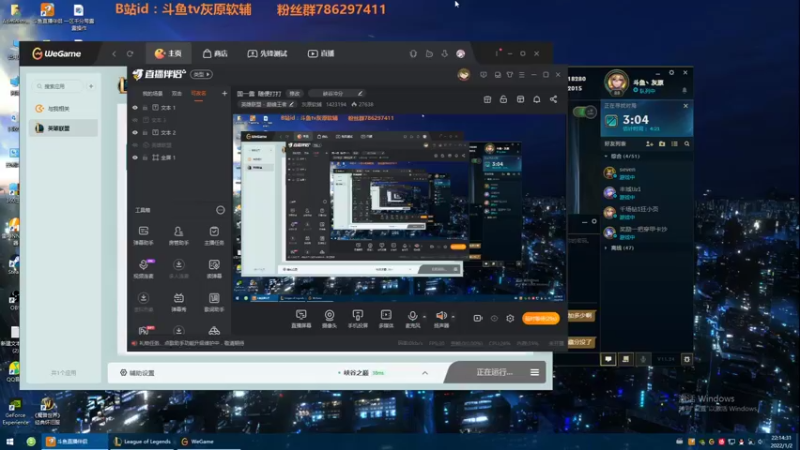The height and width of the screenshot is (450, 800).
Task: Switch to WeGame 直播 tab
Action: coord(321,54)
